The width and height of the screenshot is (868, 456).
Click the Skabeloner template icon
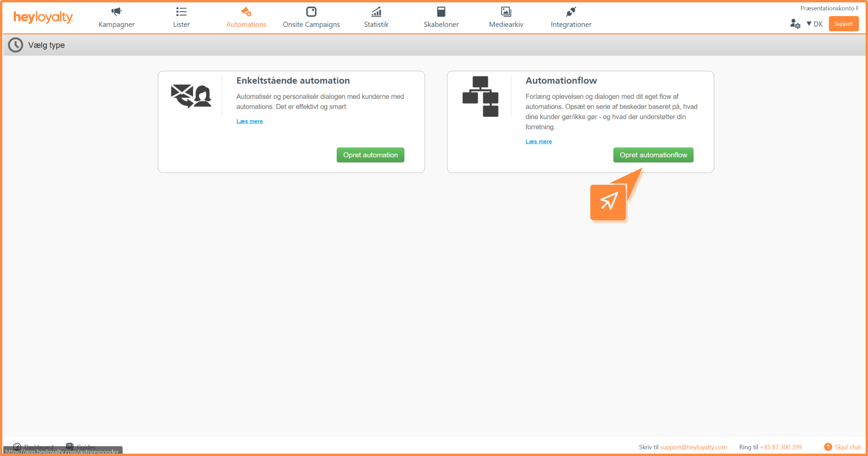pos(441,12)
